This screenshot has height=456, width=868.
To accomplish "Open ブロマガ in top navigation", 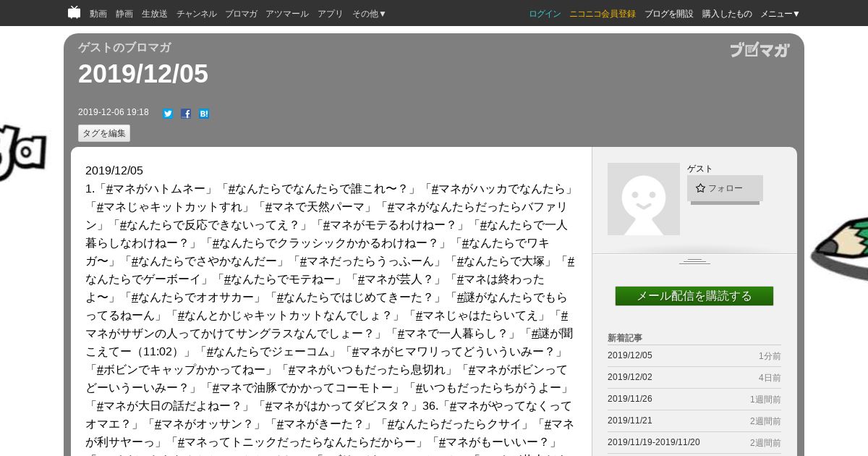I will coord(241,14).
